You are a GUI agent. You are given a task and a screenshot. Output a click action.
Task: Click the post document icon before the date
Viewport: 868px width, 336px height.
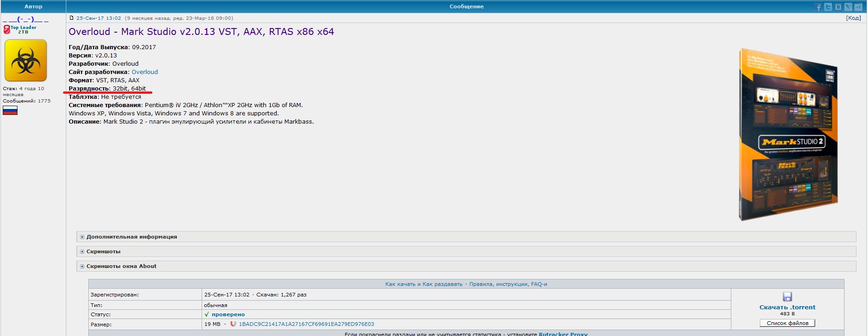(71, 18)
